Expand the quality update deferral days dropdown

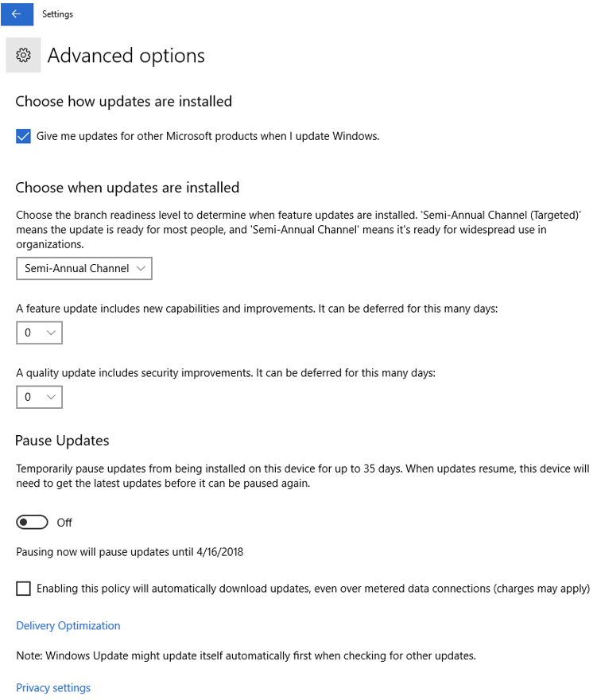(39, 397)
